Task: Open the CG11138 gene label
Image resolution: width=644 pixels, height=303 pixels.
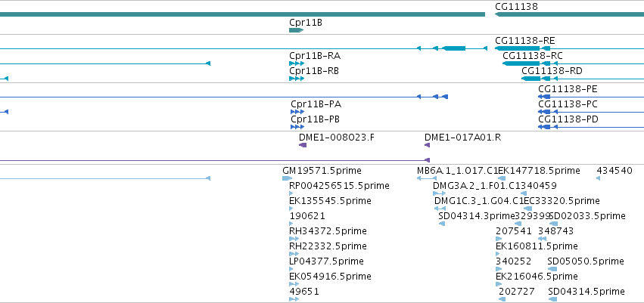Action: pyautogui.click(x=516, y=7)
